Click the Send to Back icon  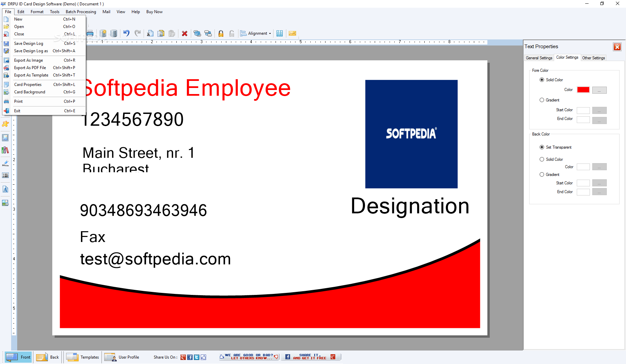[208, 33]
